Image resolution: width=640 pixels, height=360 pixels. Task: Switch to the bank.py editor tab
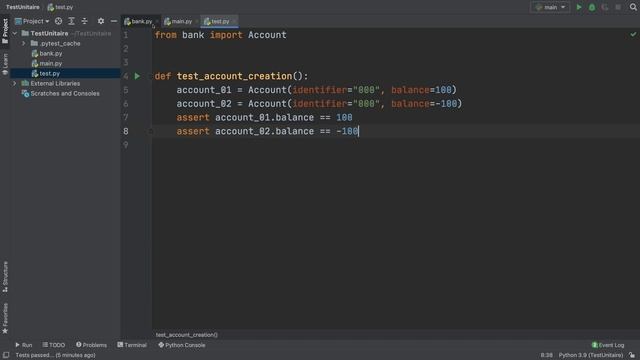(138, 21)
